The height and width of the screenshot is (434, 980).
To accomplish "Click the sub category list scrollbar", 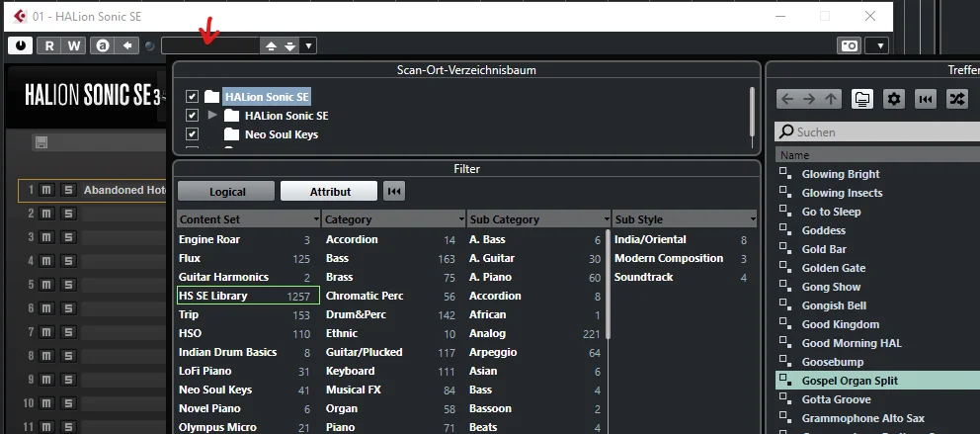I will click(x=609, y=285).
